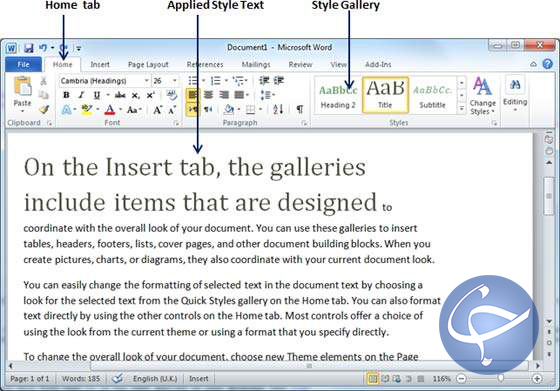Viewport: 560px width, 391px height.
Task: Activate the Format Painter brush
Action: (44, 109)
